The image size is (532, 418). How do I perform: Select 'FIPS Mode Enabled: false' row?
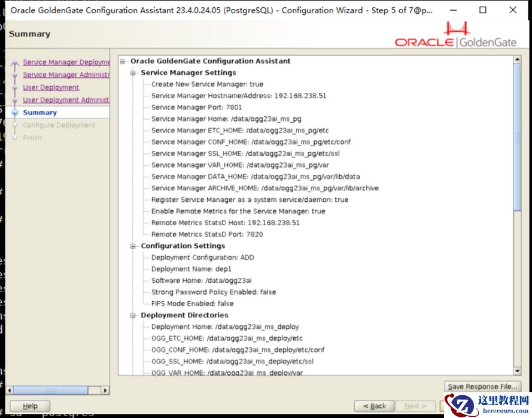tap(192, 304)
